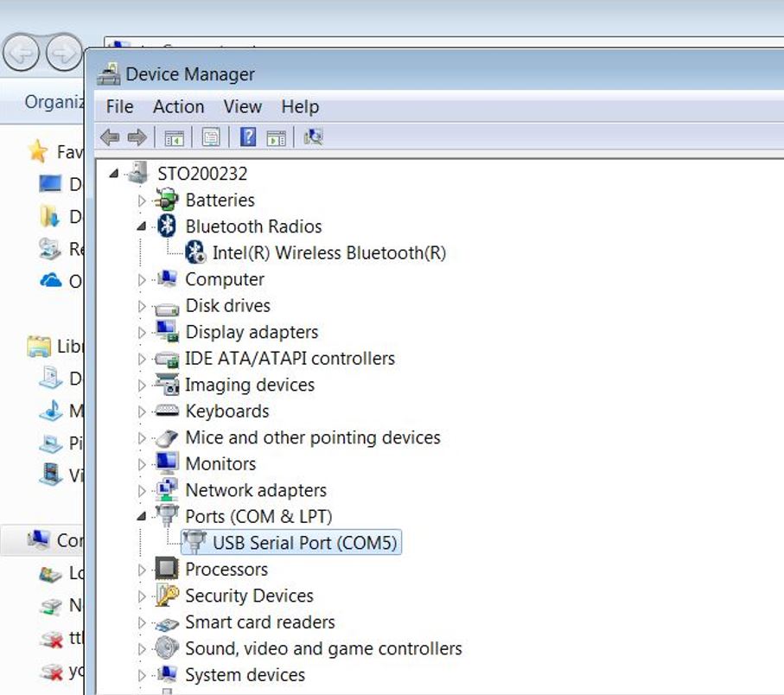Click the Forward arrow in Device Manager toolbar
Image resolution: width=784 pixels, height=695 pixels.
tap(137, 137)
